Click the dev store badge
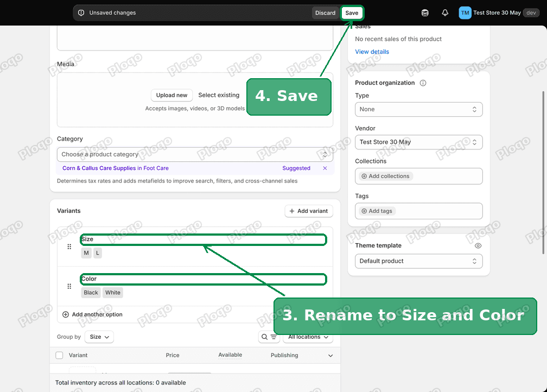547x392 pixels. coord(531,13)
